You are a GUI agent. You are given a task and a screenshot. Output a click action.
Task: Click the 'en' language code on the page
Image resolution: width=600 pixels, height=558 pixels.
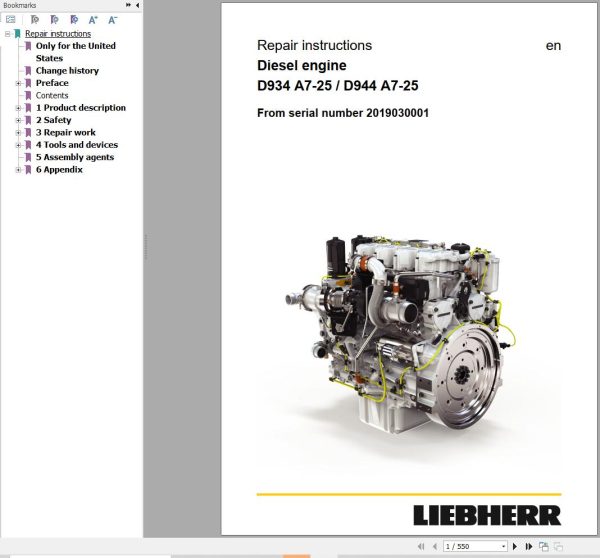pyautogui.click(x=553, y=46)
